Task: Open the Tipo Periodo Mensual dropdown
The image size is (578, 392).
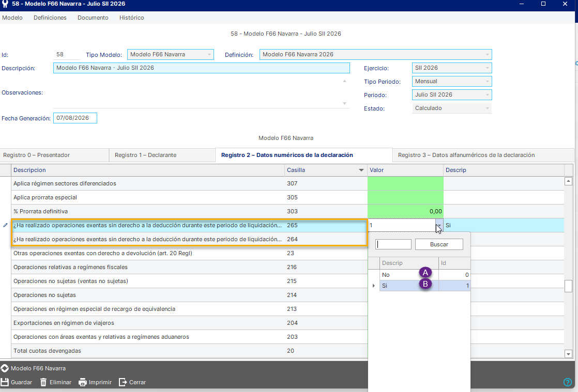Action: pos(488,82)
